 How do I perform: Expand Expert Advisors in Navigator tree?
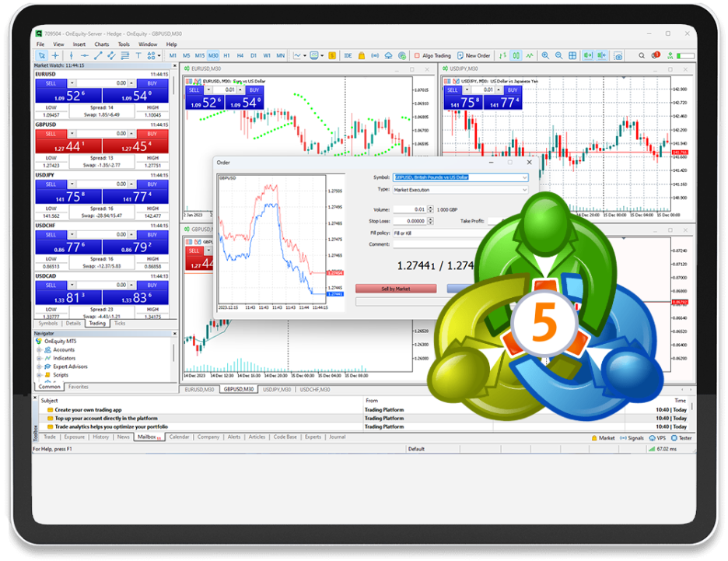pyautogui.click(x=40, y=367)
